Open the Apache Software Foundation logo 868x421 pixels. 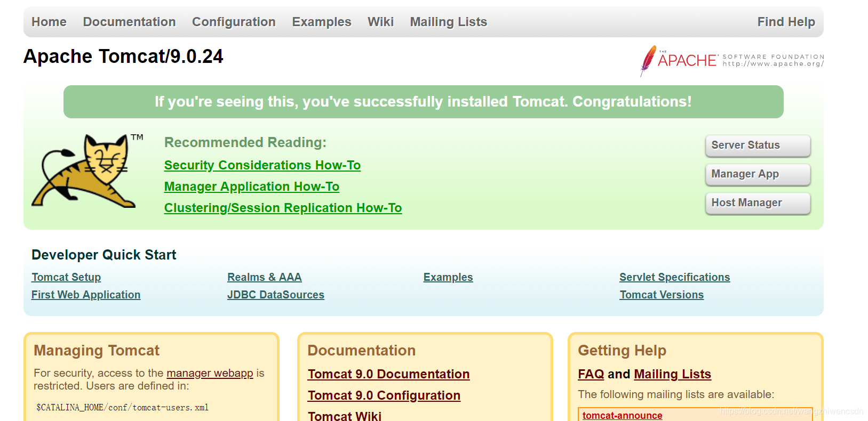click(x=732, y=61)
